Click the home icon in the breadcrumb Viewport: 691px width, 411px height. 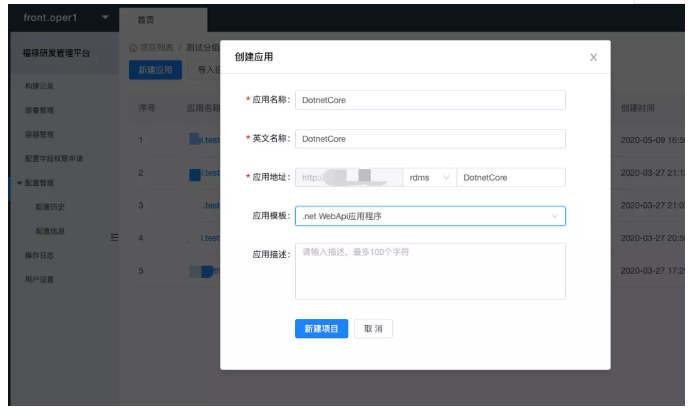pos(133,48)
